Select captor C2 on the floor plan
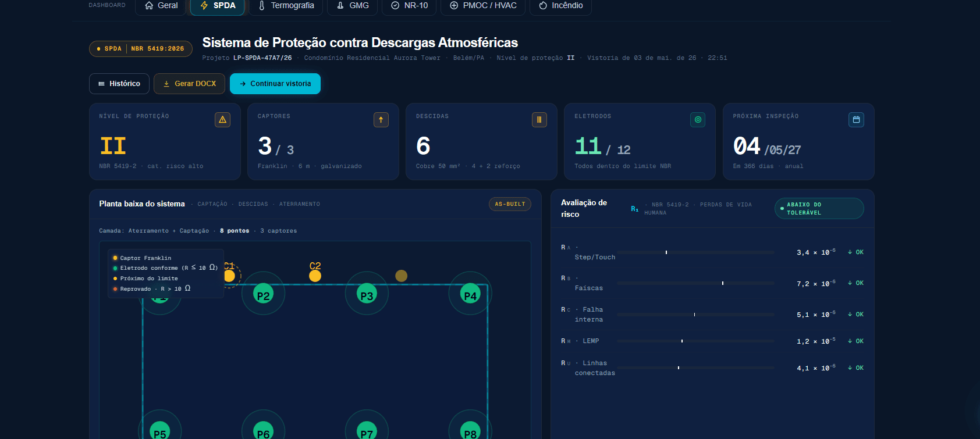 tap(315, 276)
